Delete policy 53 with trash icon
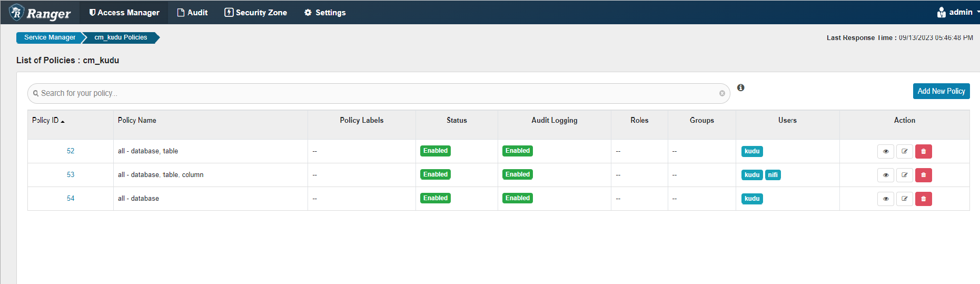980x284 pixels. click(x=924, y=175)
